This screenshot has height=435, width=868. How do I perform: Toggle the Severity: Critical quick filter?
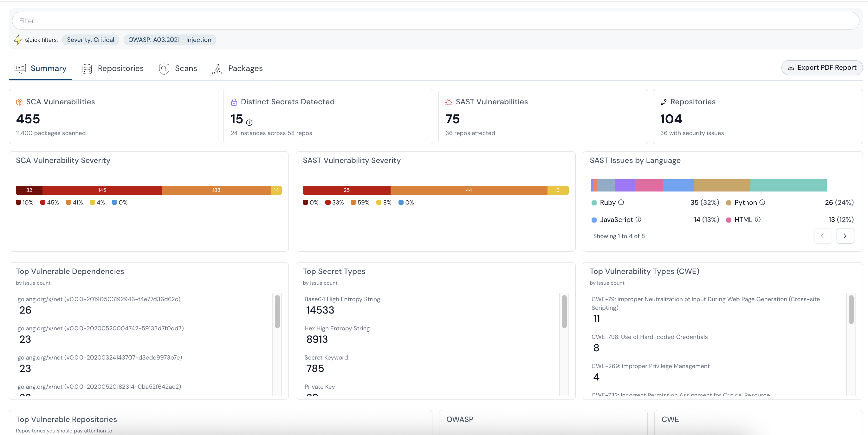(90, 39)
